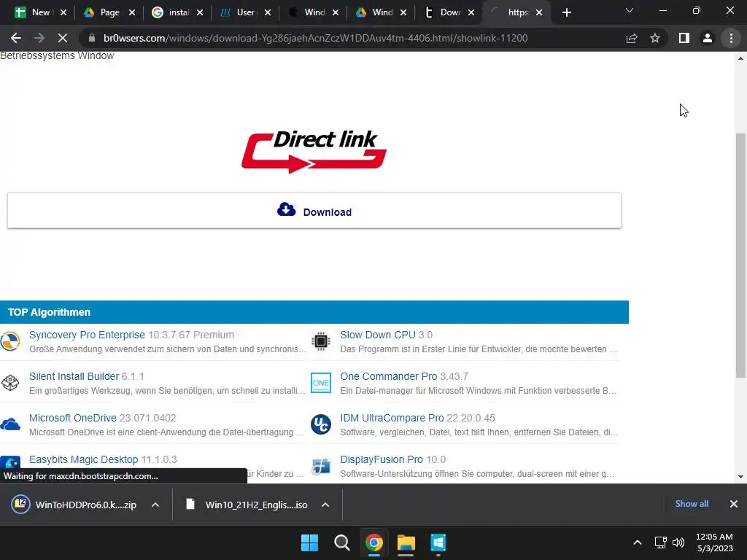Close the 'New' tab
This screenshot has height=560, width=747.
click(x=63, y=12)
